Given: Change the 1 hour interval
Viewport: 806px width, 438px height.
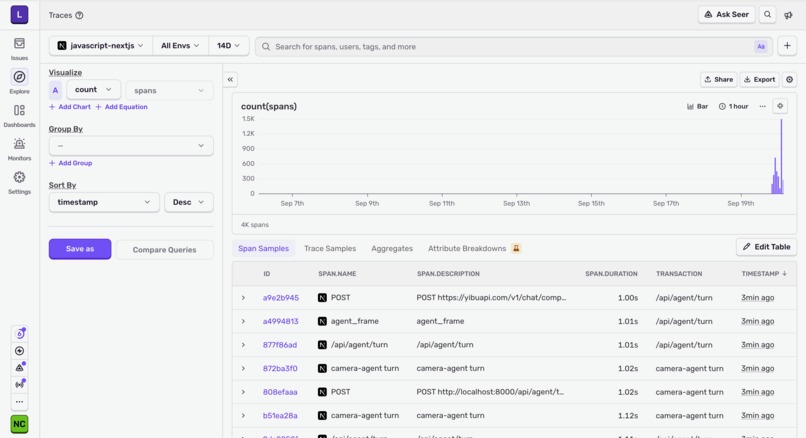Looking at the screenshot, I should click(x=734, y=106).
